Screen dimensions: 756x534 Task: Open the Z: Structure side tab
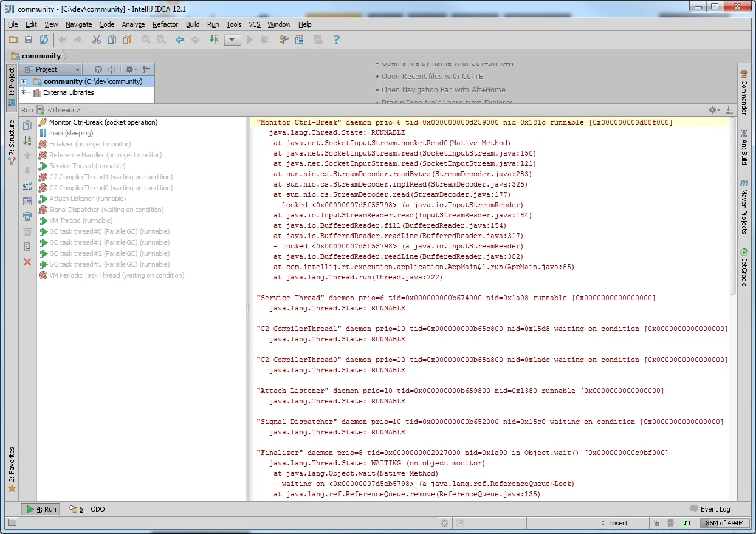click(x=12, y=143)
